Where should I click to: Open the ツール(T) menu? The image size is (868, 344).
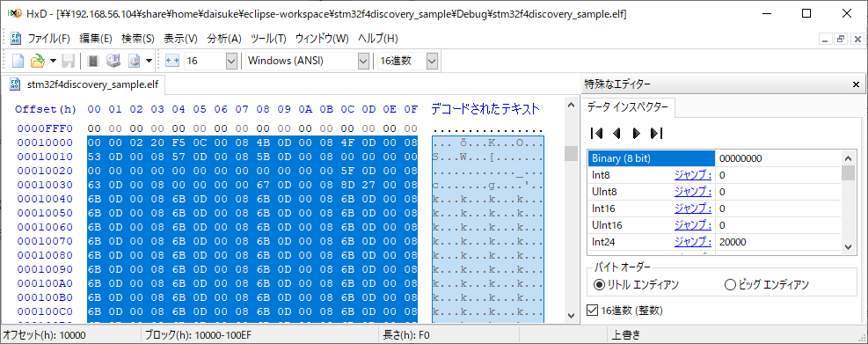pos(268,39)
